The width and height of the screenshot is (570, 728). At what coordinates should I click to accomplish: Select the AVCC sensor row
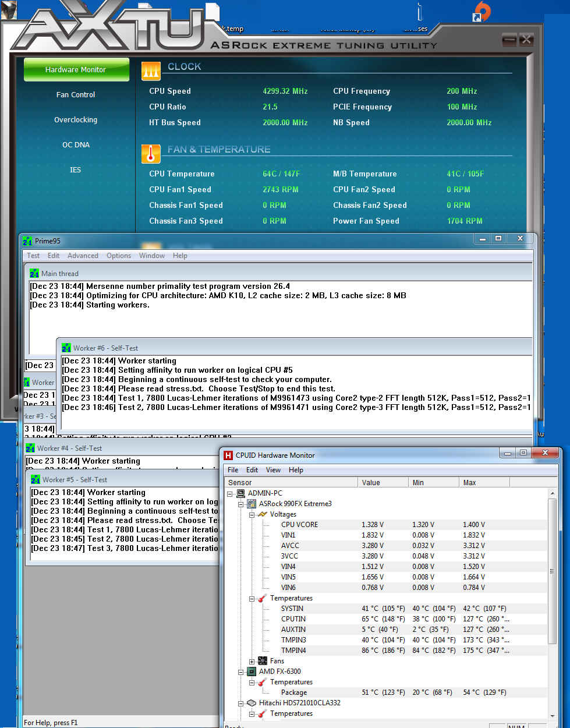386,546
